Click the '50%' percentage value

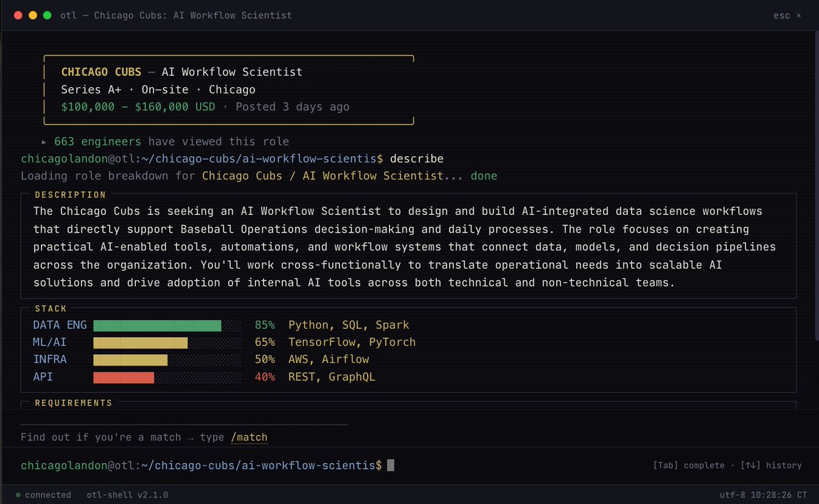tap(265, 359)
